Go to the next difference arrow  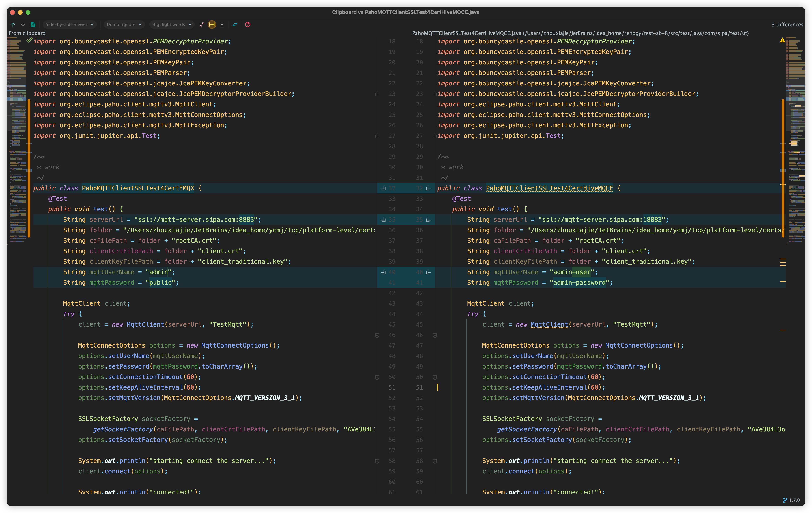(23, 24)
